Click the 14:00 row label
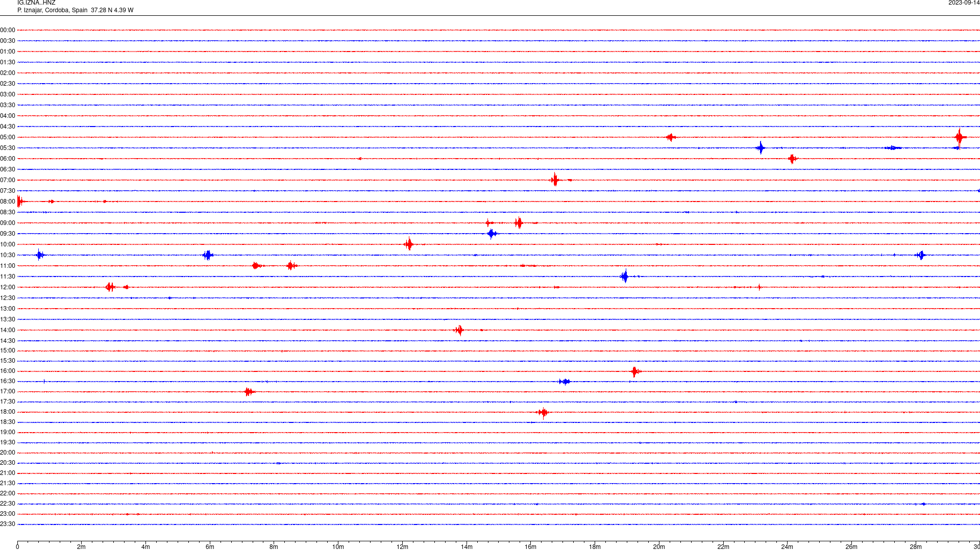This screenshot has height=551, width=980. (8, 330)
